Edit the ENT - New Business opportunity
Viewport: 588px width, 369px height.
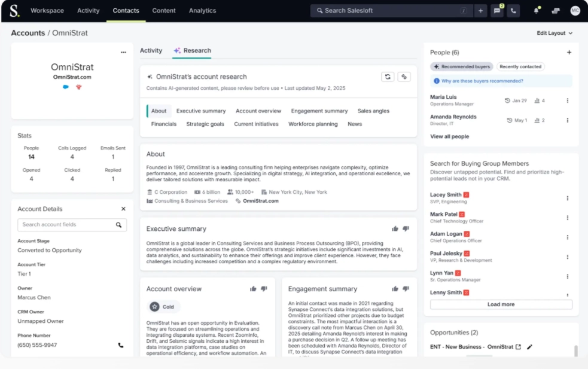[529, 347]
